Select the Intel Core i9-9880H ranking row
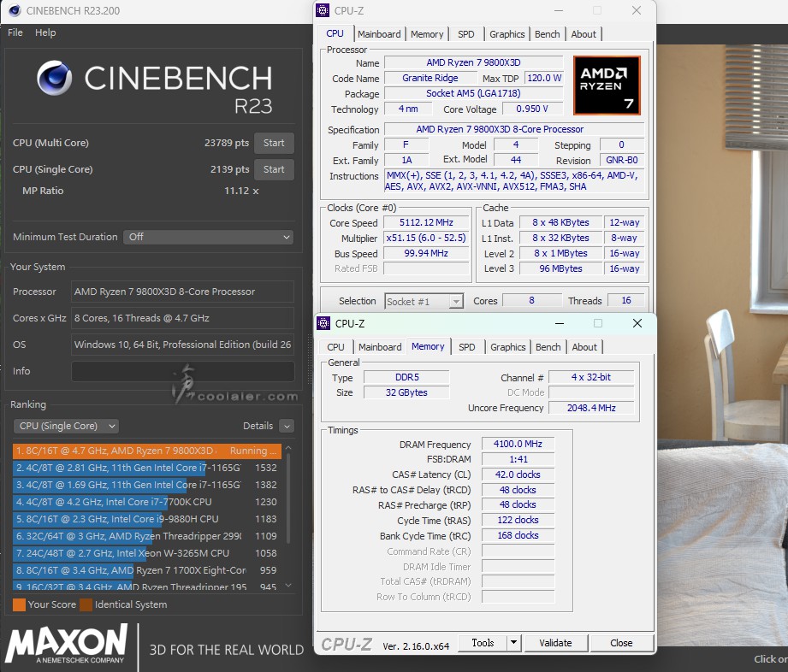 147,519
